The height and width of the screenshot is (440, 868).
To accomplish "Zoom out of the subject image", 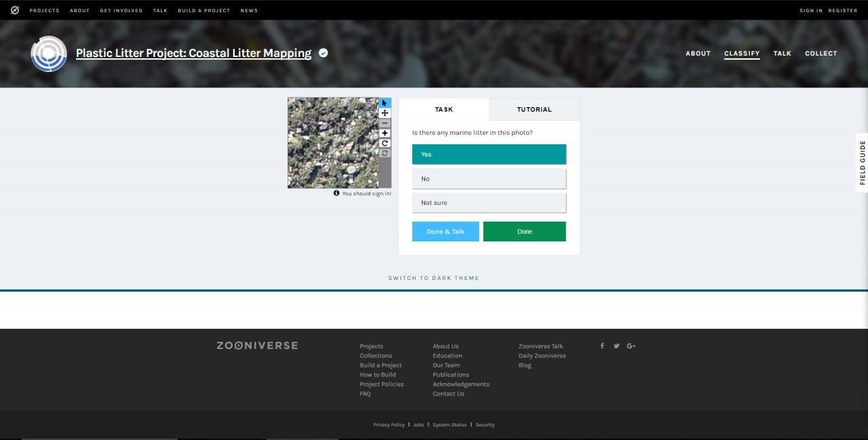I will [x=384, y=123].
